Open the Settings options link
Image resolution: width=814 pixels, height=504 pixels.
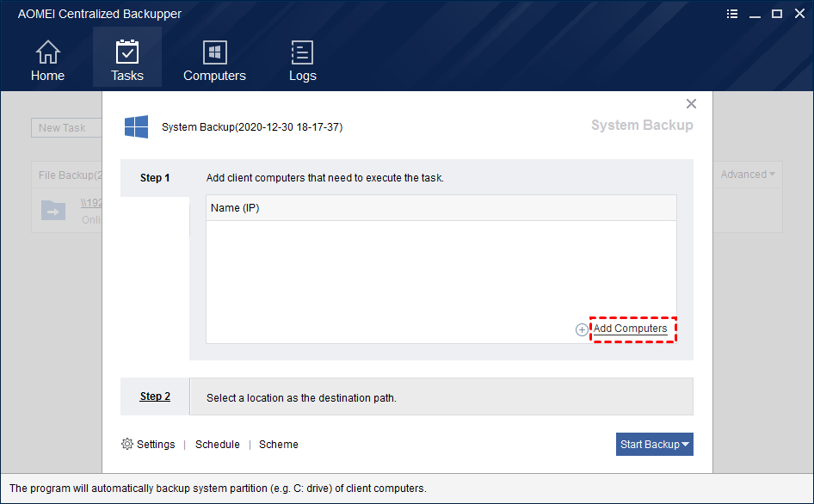point(156,445)
